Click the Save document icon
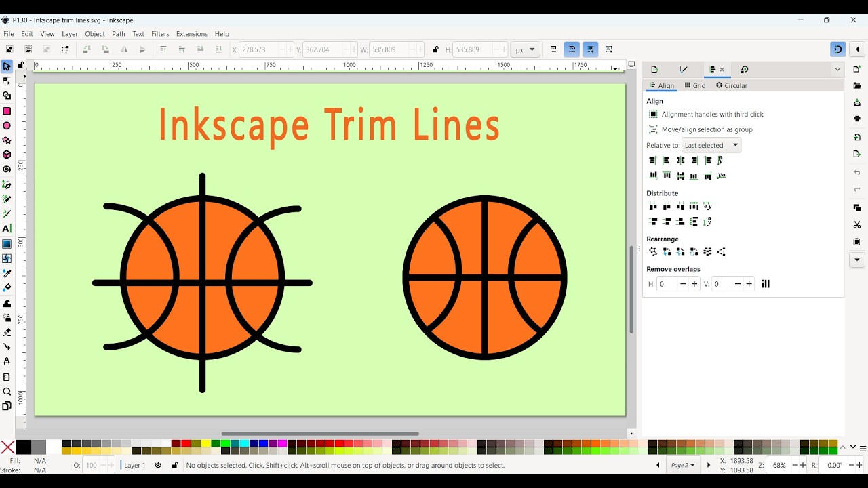The width and height of the screenshot is (868, 488). pos(857,102)
